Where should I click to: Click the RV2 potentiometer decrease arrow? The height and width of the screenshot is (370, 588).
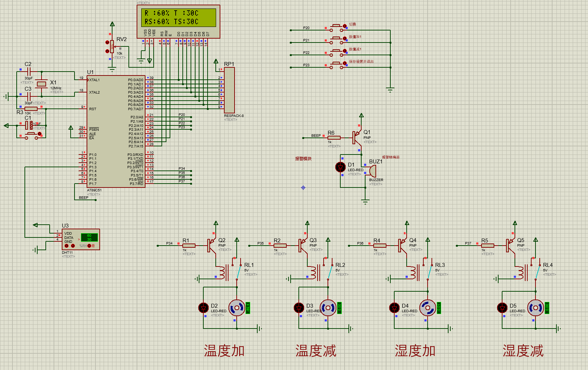point(108,51)
